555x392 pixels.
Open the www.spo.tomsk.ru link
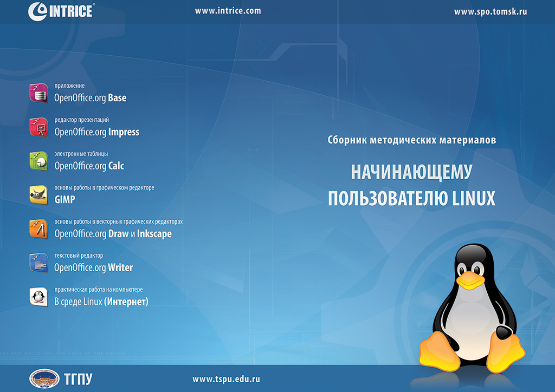[491, 12]
